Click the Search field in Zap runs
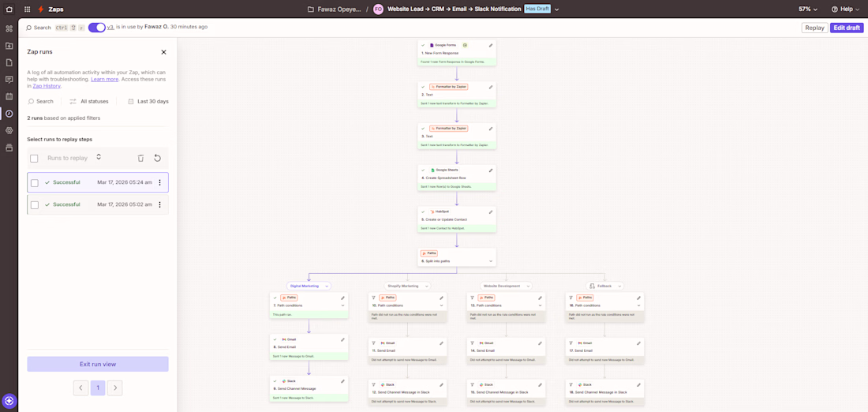Viewport: 868px width, 412px height. (41, 101)
